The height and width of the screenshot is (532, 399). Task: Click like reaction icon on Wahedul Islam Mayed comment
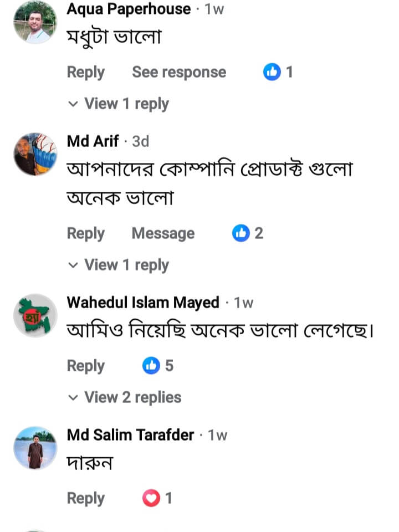151,366
